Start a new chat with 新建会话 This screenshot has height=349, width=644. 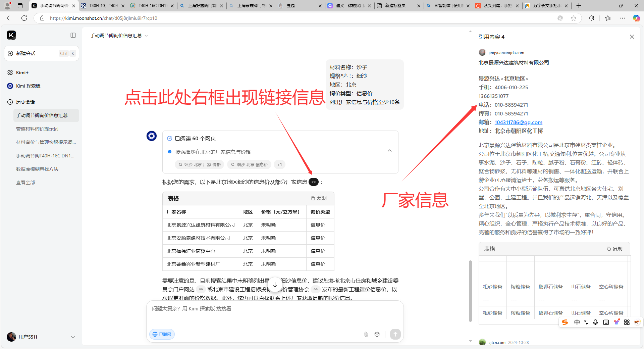tap(42, 53)
